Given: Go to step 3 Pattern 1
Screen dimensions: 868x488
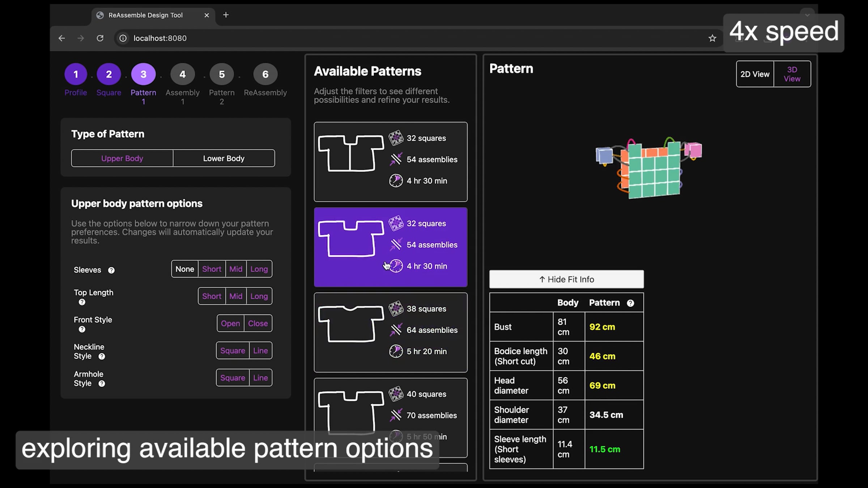Looking at the screenshot, I should [143, 74].
